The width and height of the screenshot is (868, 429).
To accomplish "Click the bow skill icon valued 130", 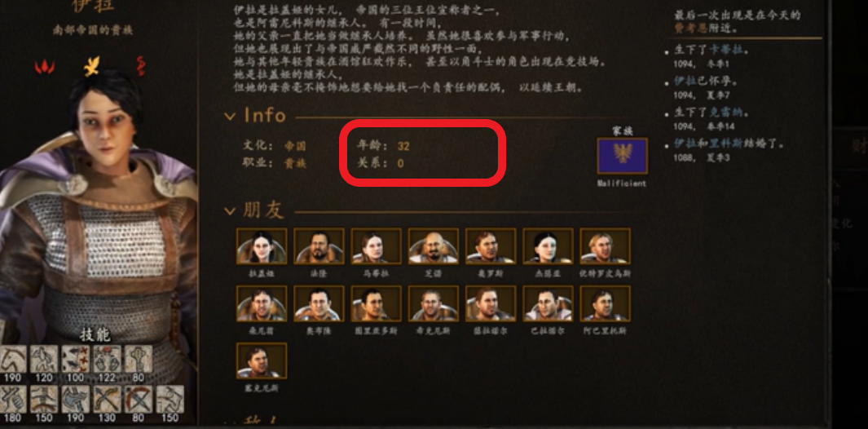I will pyautogui.click(x=107, y=399).
